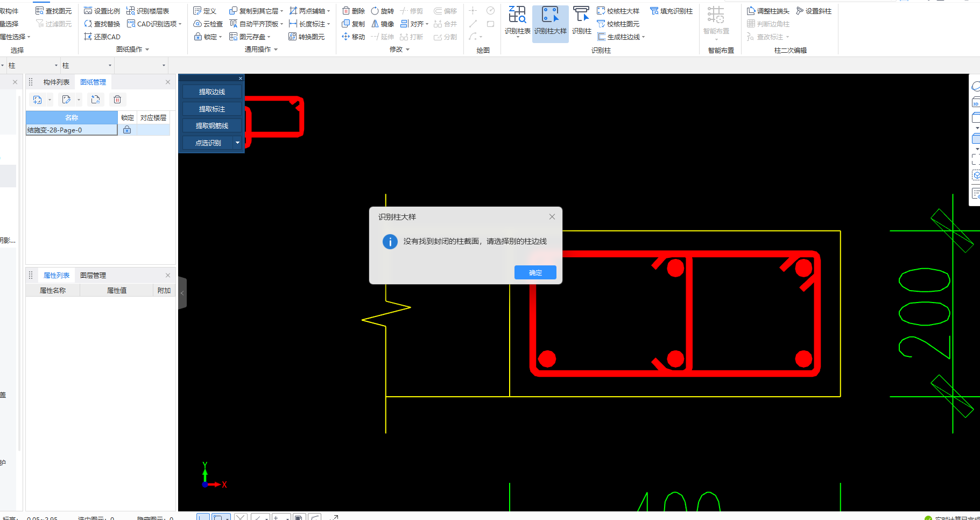The width and height of the screenshot is (980, 520).
Task: Click 属性值 column header
Action: (x=117, y=290)
